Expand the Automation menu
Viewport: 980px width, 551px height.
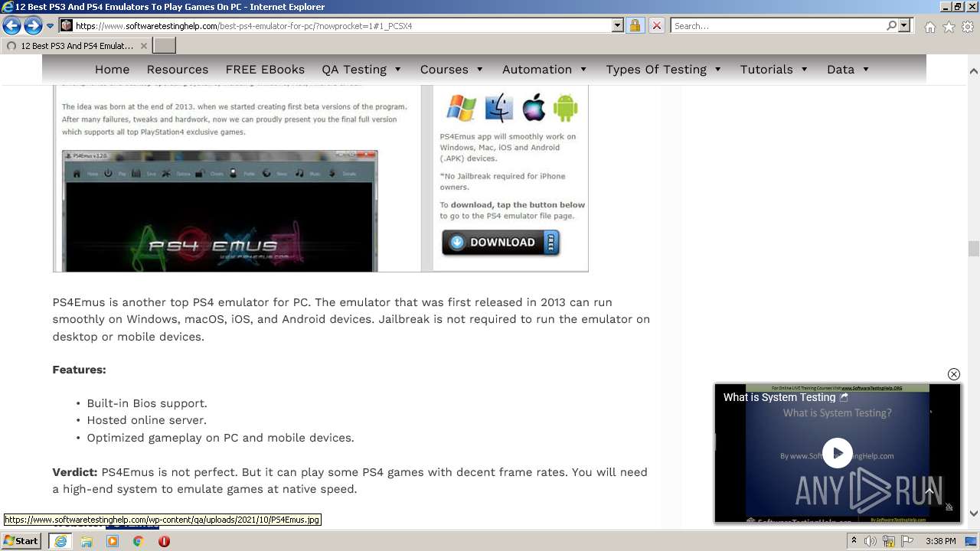[x=544, y=69]
